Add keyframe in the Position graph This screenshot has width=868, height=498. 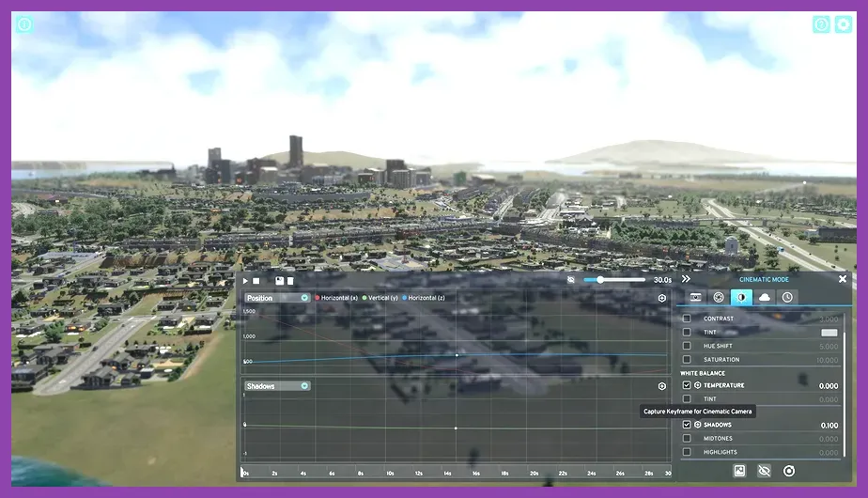662,298
